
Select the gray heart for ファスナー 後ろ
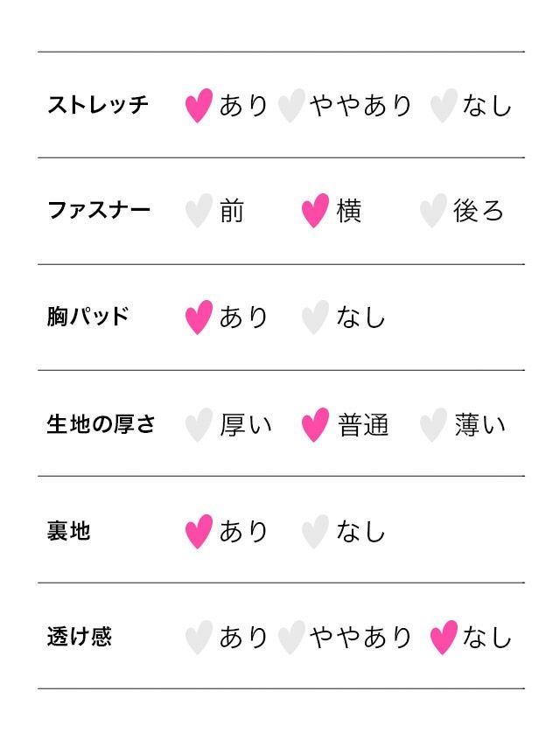coord(433,211)
